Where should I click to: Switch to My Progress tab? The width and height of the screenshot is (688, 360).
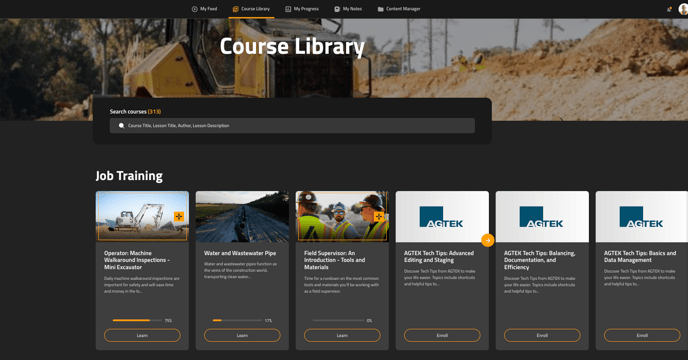pos(302,9)
